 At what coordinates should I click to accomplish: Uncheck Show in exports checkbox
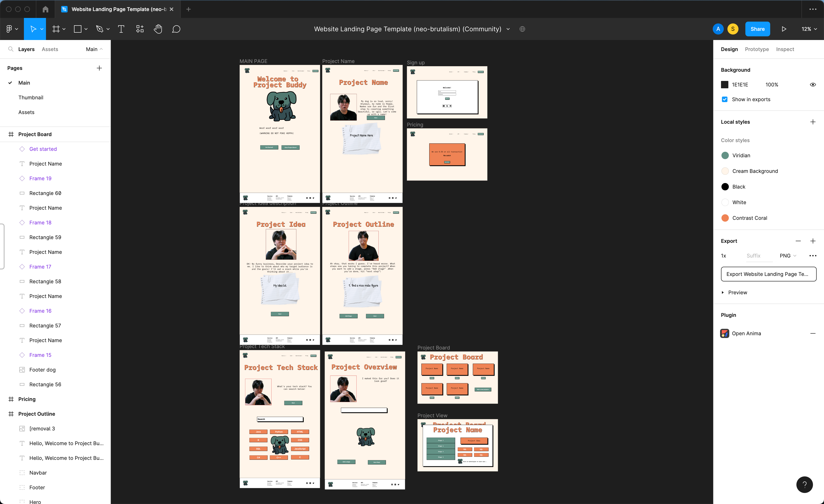point(725,99)
